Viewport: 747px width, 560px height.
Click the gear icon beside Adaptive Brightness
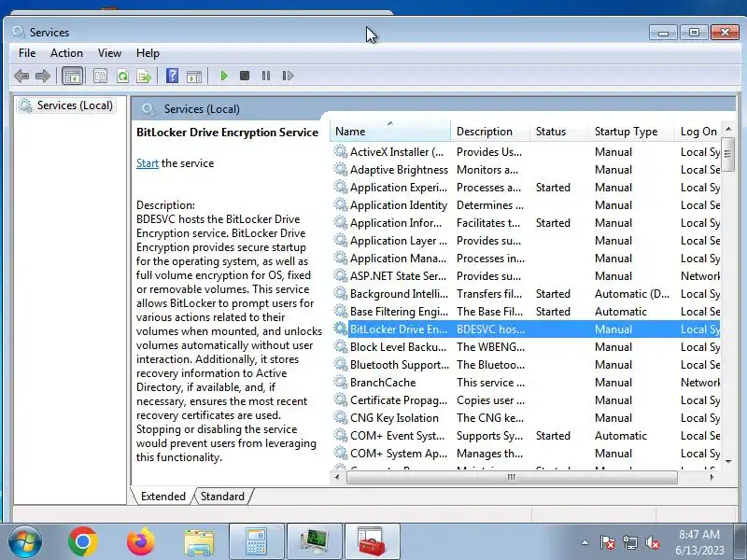pyautogui.click(x=340, y=169)
